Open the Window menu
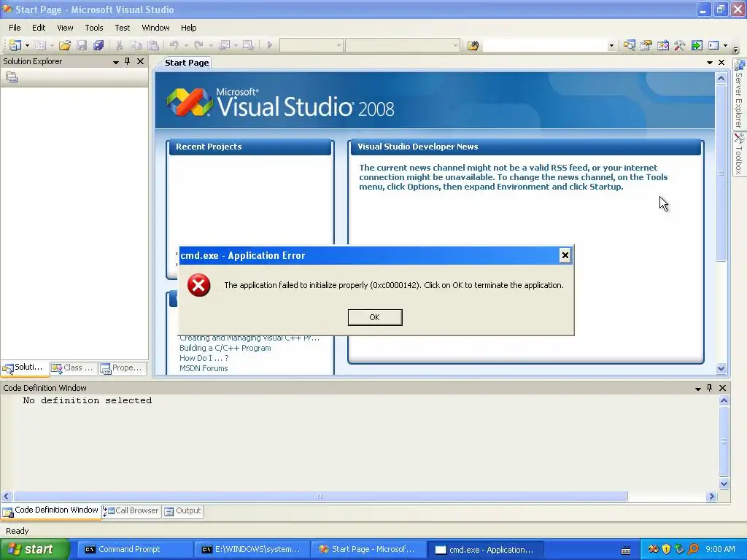The width and height of the screenshot is (747, 560). click(156, 28)
